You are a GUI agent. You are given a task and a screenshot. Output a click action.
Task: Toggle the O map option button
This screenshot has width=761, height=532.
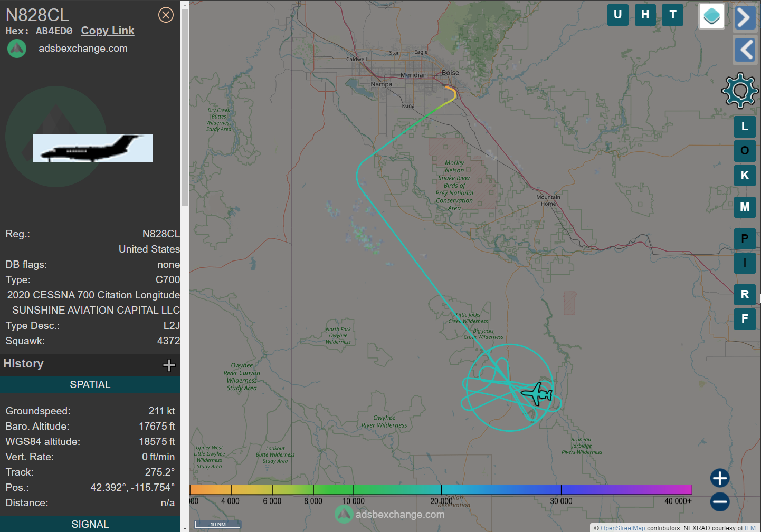click(x=745, y=151)
